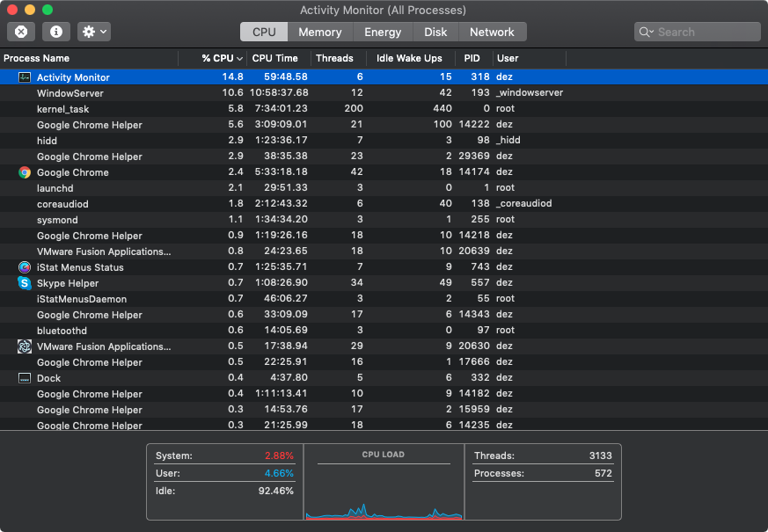
Task: Toggle sort order on % CPU column
Action: point(213,58)
